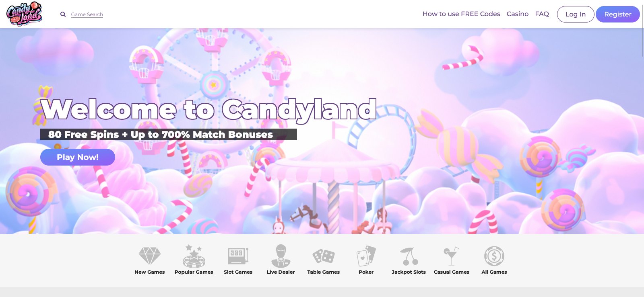Click the 80 Free Spins bonus banner text
Screen dimensions: 644x297
click(161, 135)
